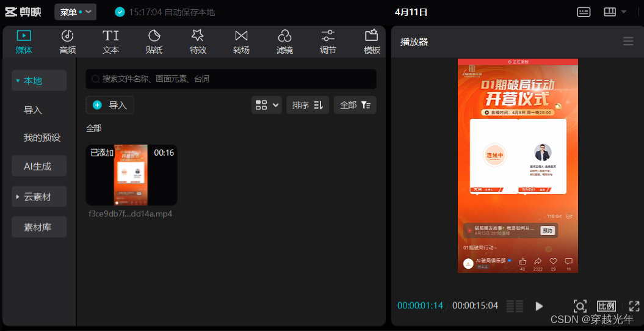Open the 转场 transitions tab

point(241,42)
